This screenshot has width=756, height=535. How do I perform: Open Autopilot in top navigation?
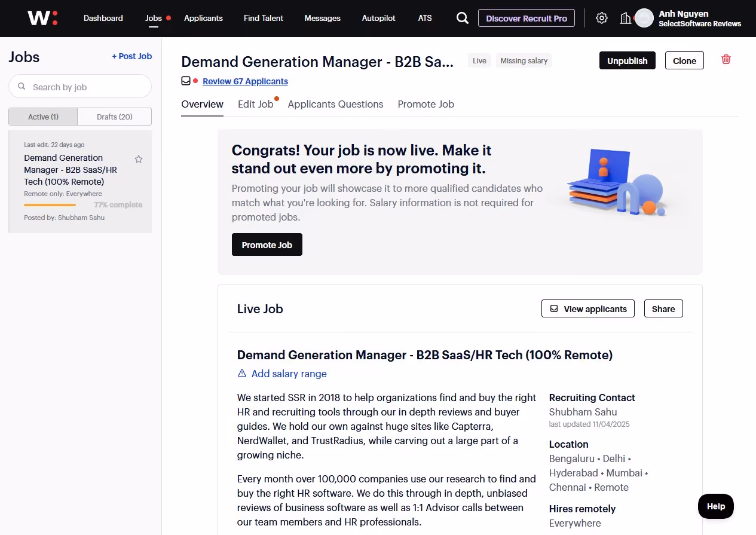[x=379, y=18]
